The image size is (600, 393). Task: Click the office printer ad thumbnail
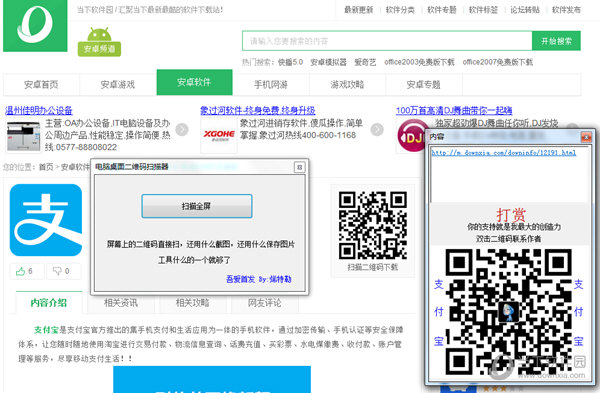23,136
